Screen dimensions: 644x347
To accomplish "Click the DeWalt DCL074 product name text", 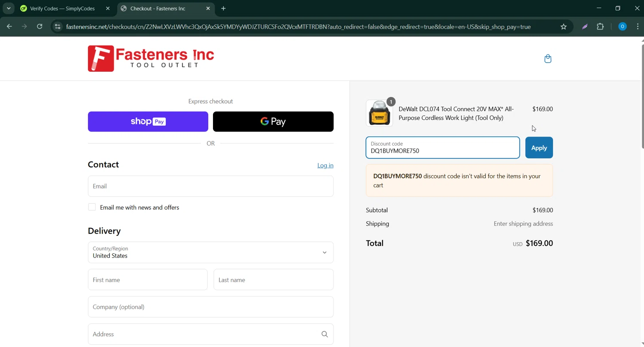I will click(456, 113).
